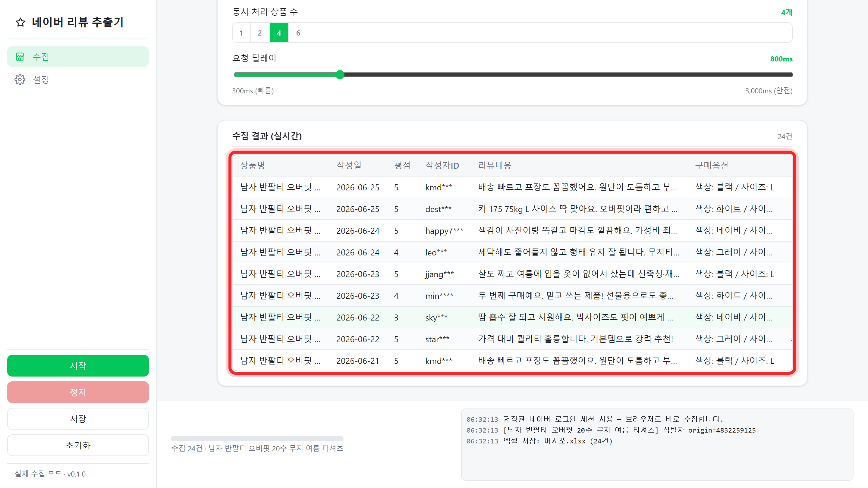Click the 2026-06-21 date cell

tap(357, 361)
